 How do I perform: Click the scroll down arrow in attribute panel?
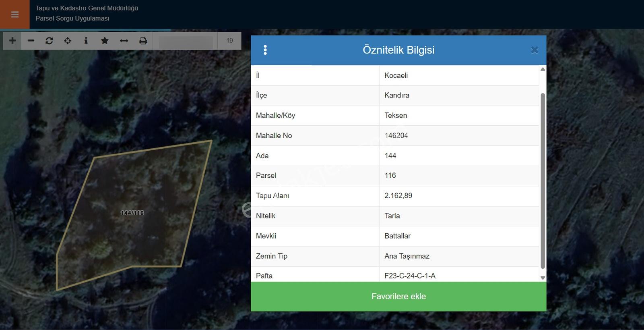click(x=543, y=278)
